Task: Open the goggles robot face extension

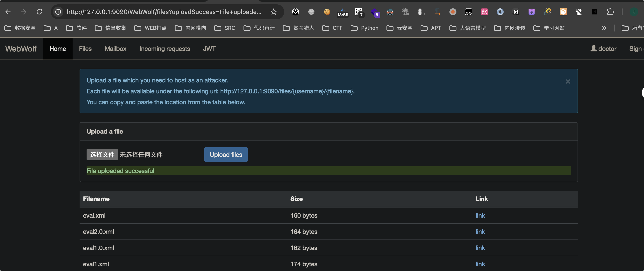Action: pyautogui.click(x=390, y=12)
